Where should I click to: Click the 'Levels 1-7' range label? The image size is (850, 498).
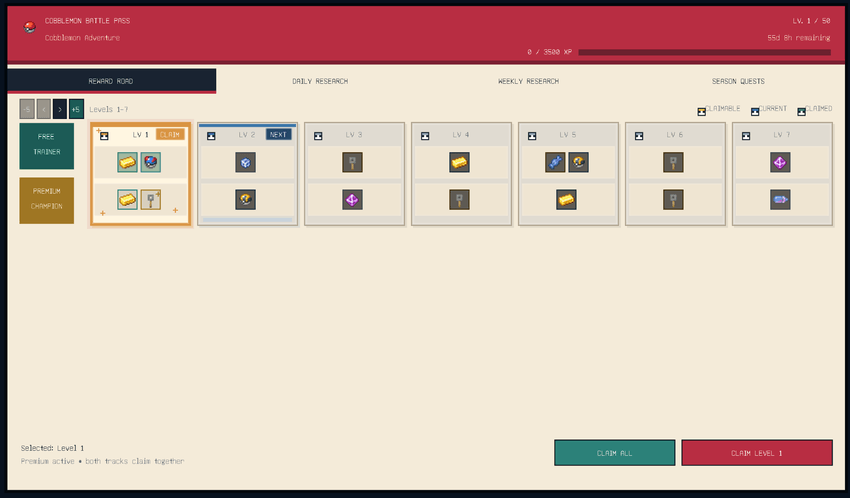coord(108,109)
